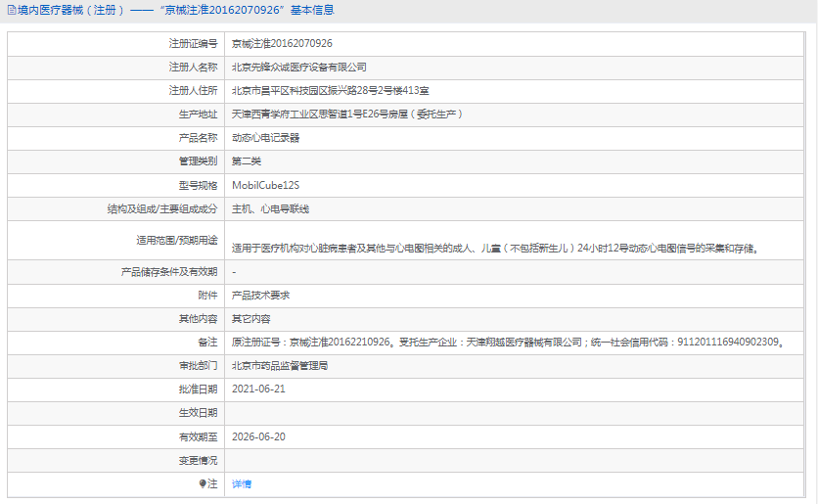Image resolution: width=818 pixels, height=504 pixels.
Task: Open the 详情 link in the 注 row
Action: [x=242, y=484]
